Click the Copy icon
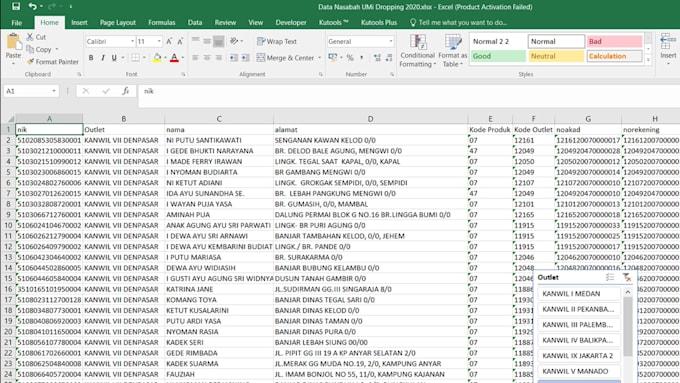The image size is (680, 383). click(x=30, y=49)
